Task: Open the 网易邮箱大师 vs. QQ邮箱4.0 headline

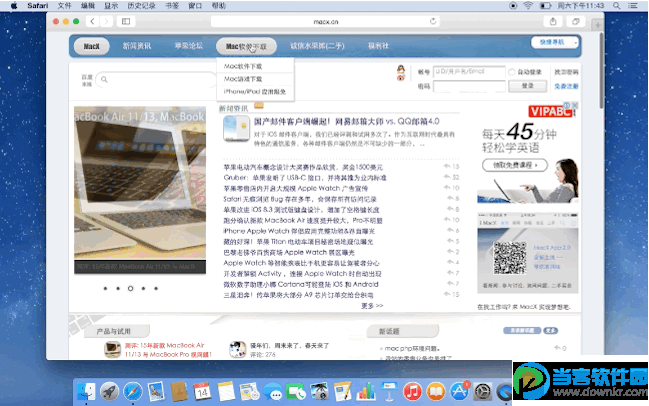Action: [x=346, y=121]
